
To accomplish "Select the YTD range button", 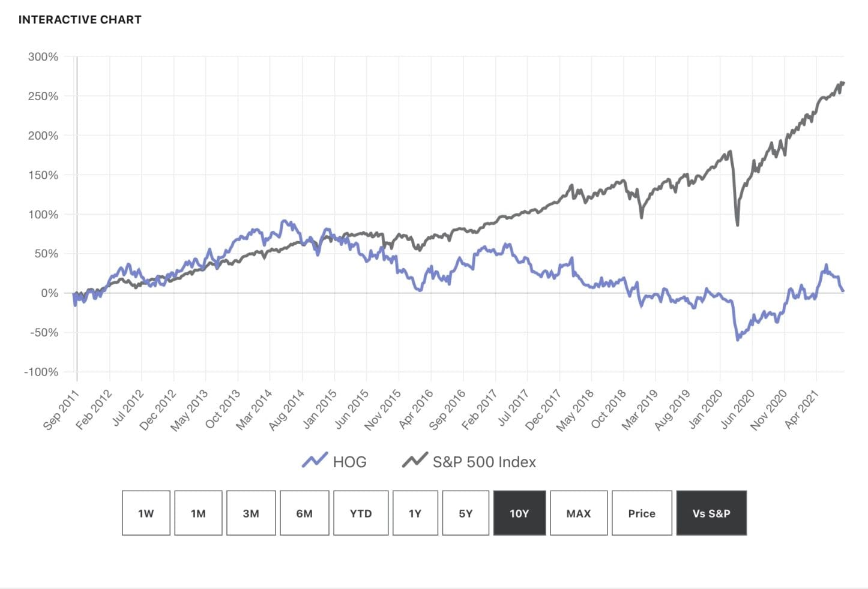I will coord(361,513).
